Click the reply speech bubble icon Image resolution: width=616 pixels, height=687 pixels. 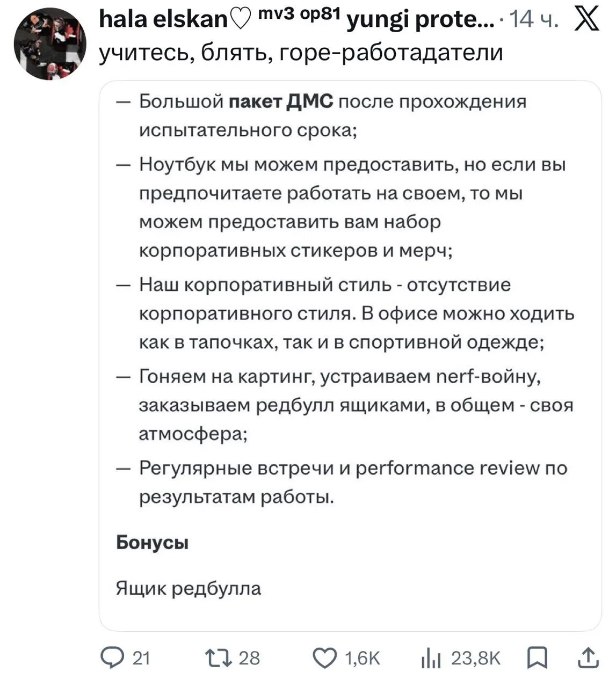coord(112,657)
